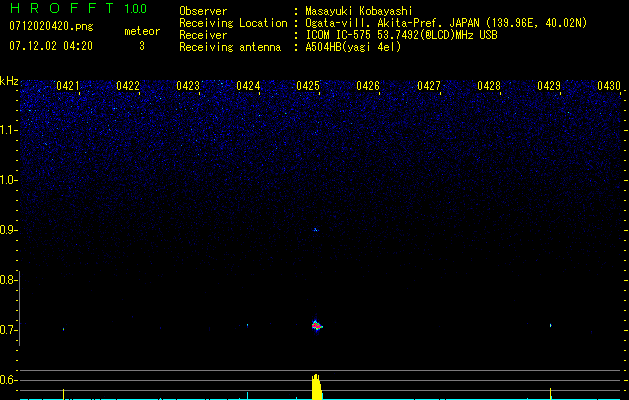Screen dimensions: 629x400
Task: Click the meteor count value 3
Action: pos(142,46)
